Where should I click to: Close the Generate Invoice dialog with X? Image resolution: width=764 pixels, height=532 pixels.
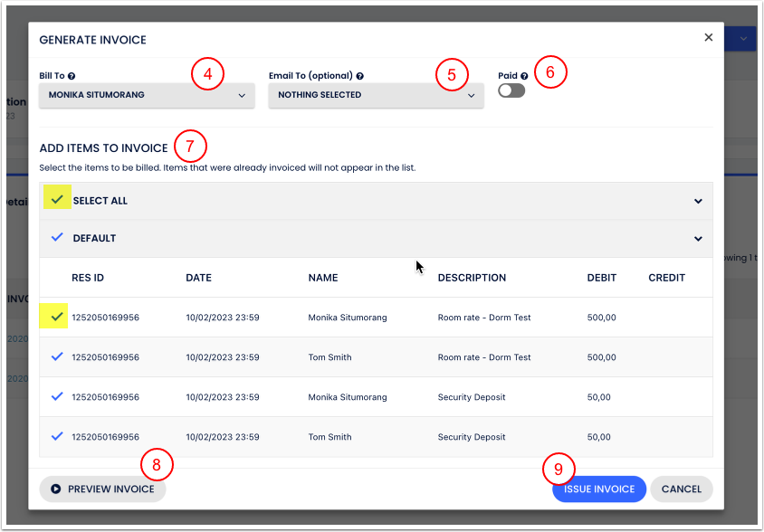(708, 38)
